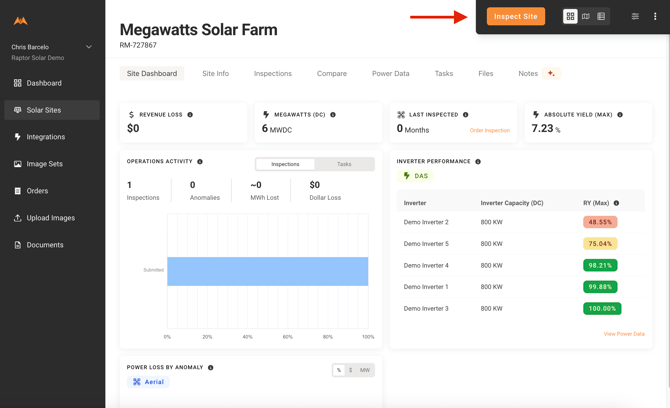Click the dollar icon in Revenue Loss card

pos(131,114)
